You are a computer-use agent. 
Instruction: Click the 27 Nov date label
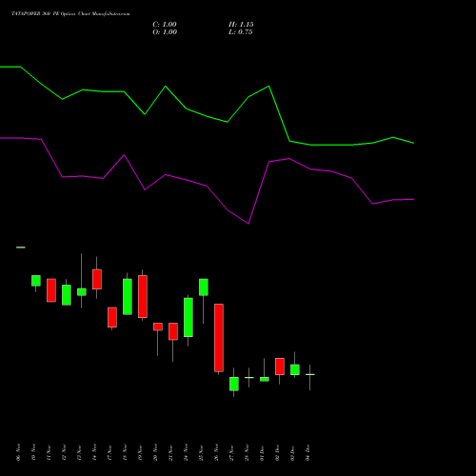click(x=231, y=452)
